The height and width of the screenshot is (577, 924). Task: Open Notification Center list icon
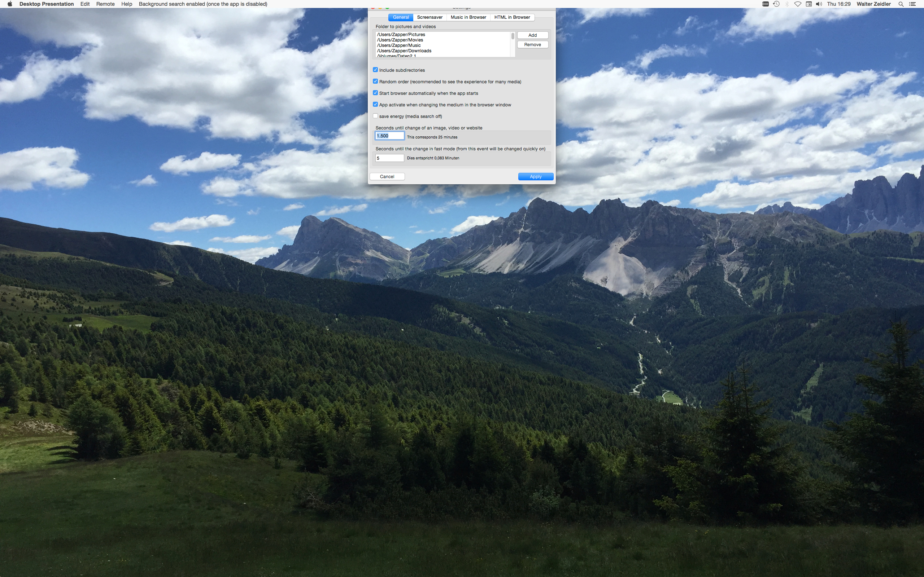912,4
